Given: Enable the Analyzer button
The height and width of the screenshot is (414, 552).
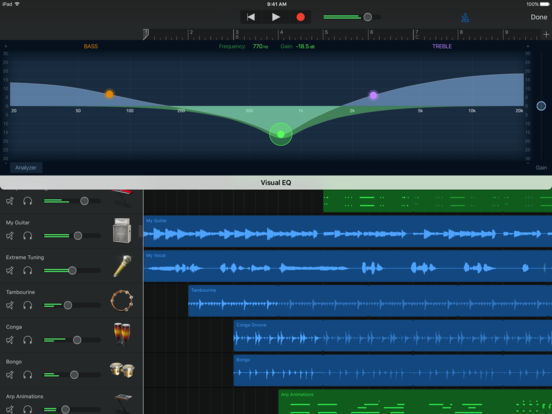Looking at the screenshot, I should coord(26,168).
